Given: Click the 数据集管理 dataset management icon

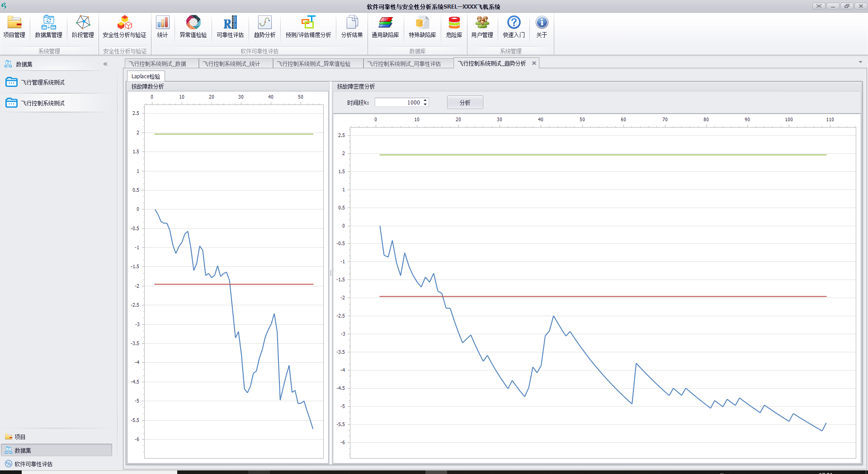Looking at the screenshot, I should (48, 27).
